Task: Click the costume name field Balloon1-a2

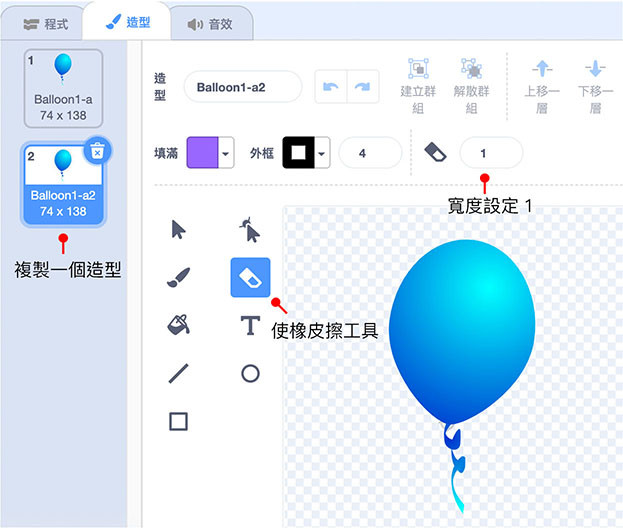Action: (243, 87)
